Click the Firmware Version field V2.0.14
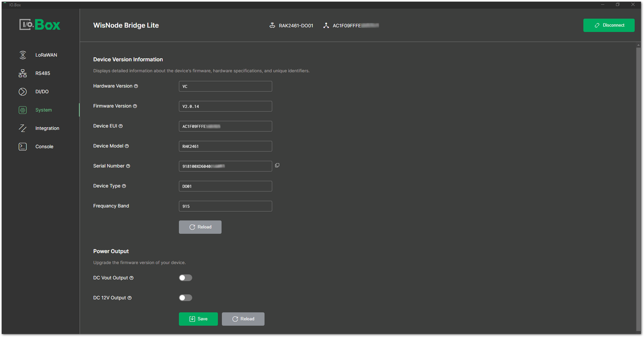Viewport: 644px width, 337px height. click(225, 106)
